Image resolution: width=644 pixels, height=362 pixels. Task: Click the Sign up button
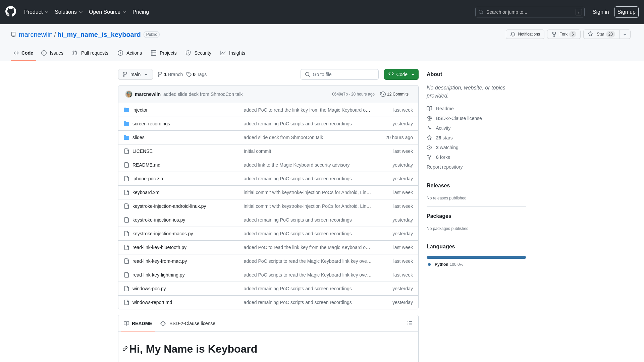(x=626, y=12)
